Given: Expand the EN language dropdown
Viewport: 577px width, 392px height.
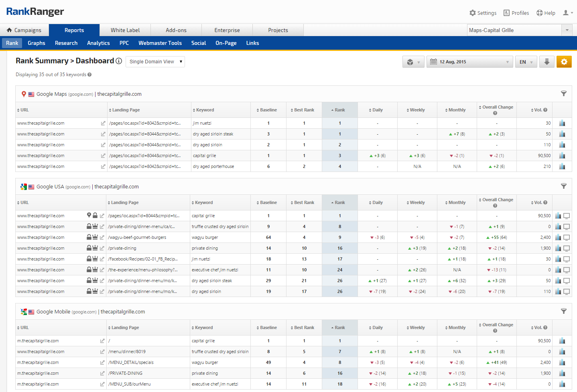Looking at the screenshot, I should [526, 62].
